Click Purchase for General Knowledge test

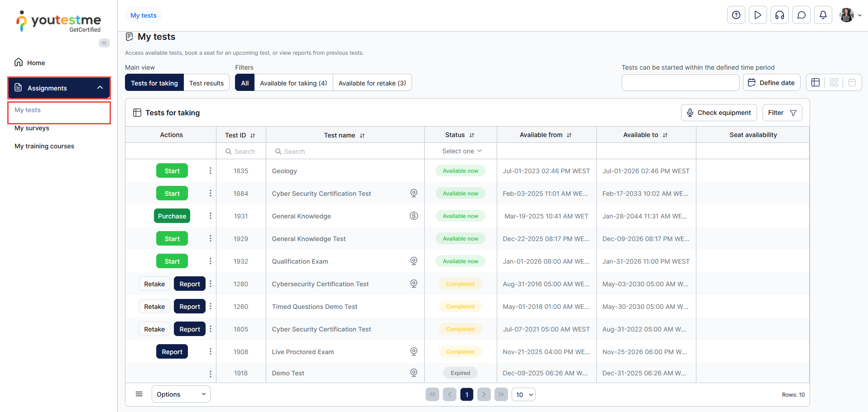pyautogui.click(x=172, y=216)
